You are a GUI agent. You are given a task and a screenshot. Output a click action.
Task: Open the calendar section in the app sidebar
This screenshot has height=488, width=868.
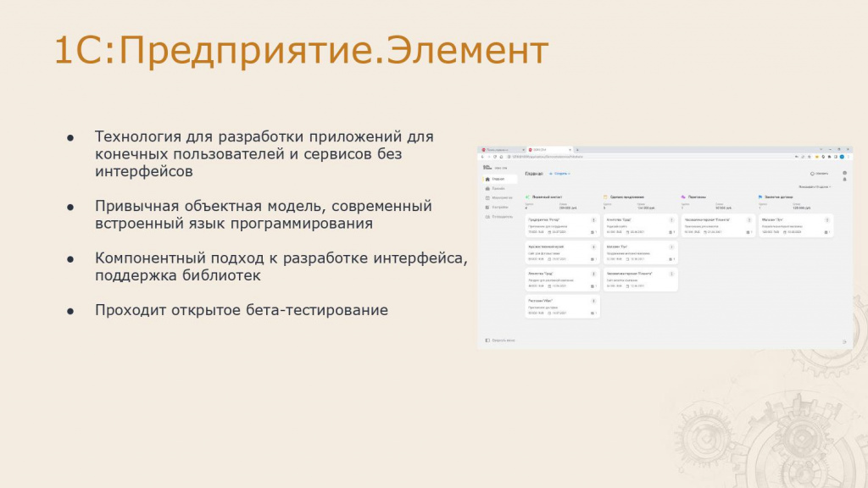[499, 198]
